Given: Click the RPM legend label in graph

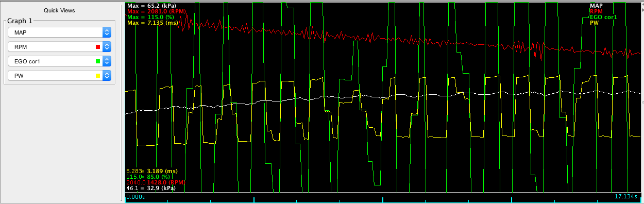Looking at the screenshot, I should tap(597, 11).
